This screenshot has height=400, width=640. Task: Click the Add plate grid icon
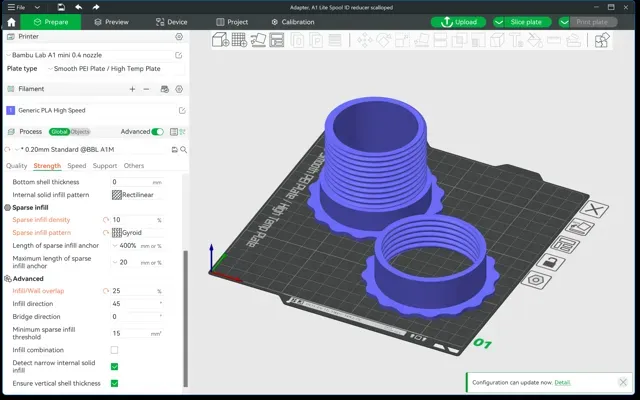(x=239, y=40)
